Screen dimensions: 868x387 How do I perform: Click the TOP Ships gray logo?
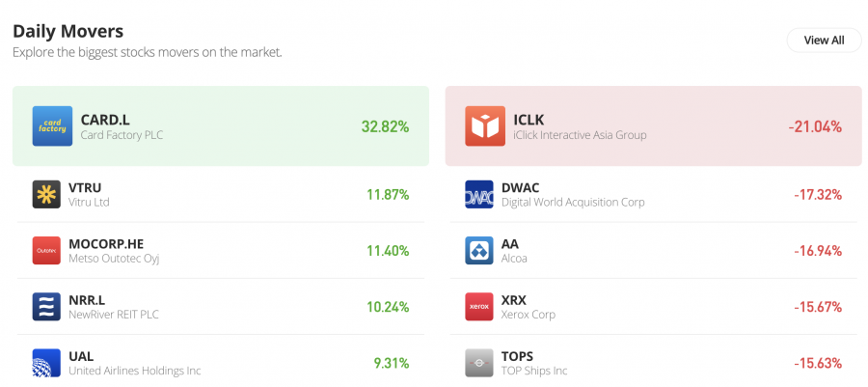[x=479, y=363]
